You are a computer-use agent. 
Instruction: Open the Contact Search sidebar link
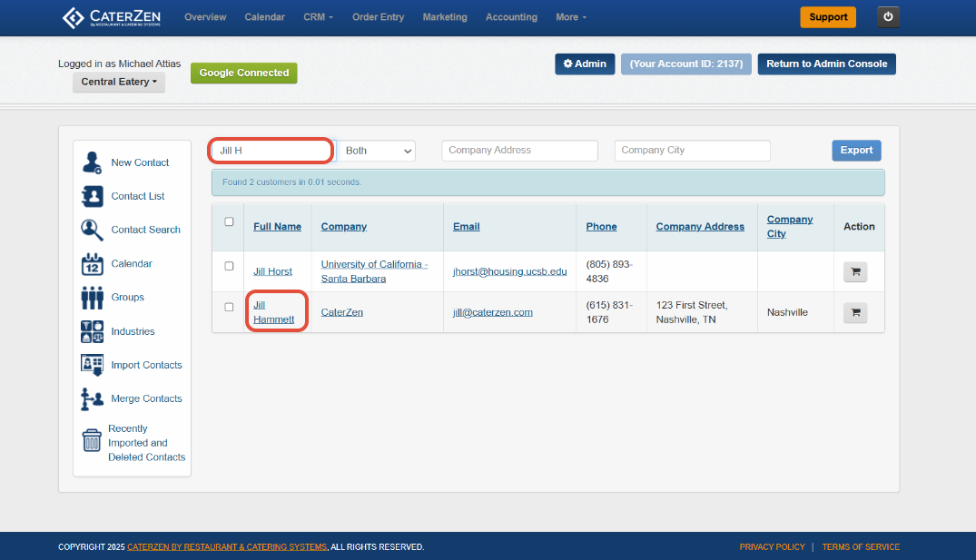[145, 230]
